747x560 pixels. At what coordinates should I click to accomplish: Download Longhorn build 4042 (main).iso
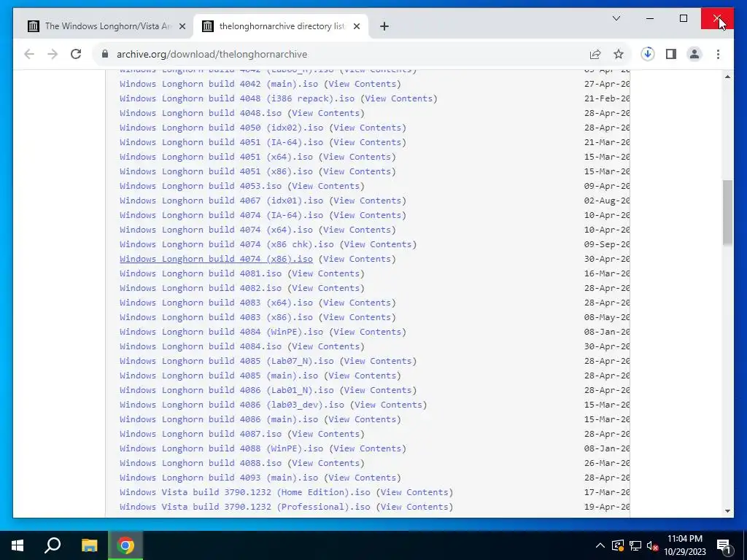pos(219,84)
